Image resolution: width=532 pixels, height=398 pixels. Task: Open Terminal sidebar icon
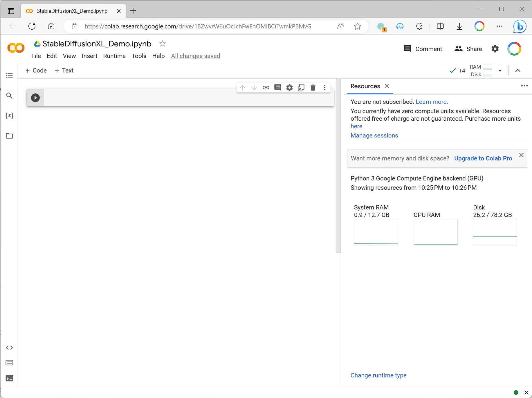pyautogui.click(x=9, y=378)
